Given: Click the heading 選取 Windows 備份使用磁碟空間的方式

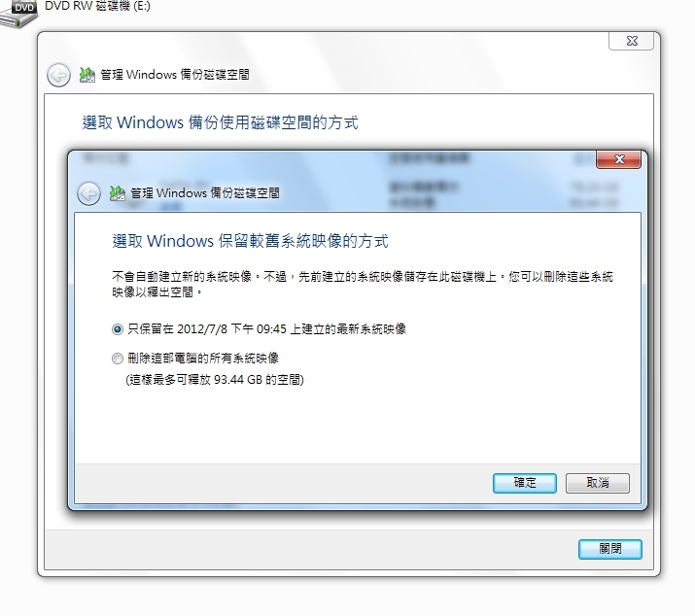Looking at the screenshot, I should (221, 122).
